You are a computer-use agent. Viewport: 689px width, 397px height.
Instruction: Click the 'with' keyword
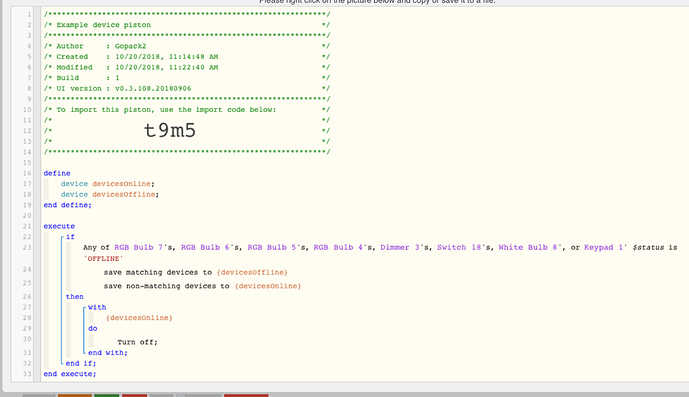[97, 307]
